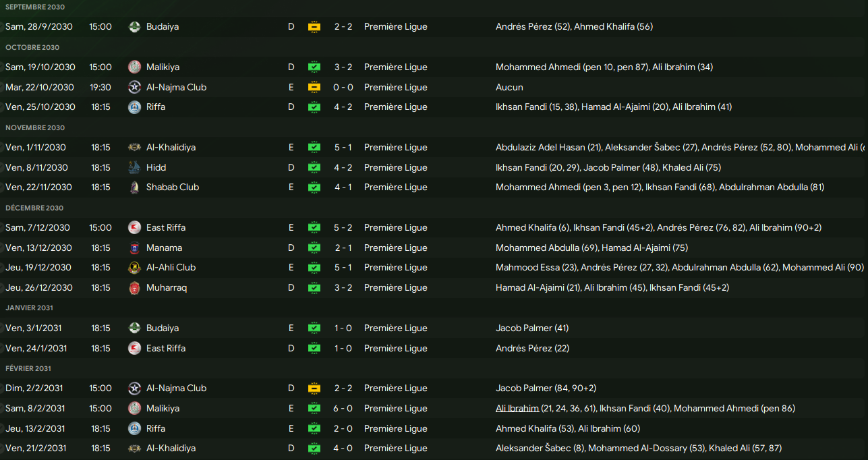Click underlined Ali Ibrahim scorer name
868x460 pixels.
tap(517, 408)
